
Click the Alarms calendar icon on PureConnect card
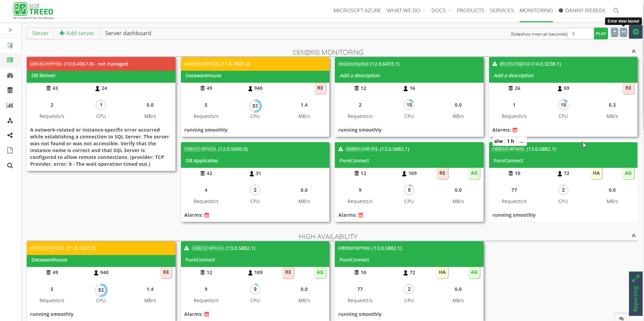361,215
